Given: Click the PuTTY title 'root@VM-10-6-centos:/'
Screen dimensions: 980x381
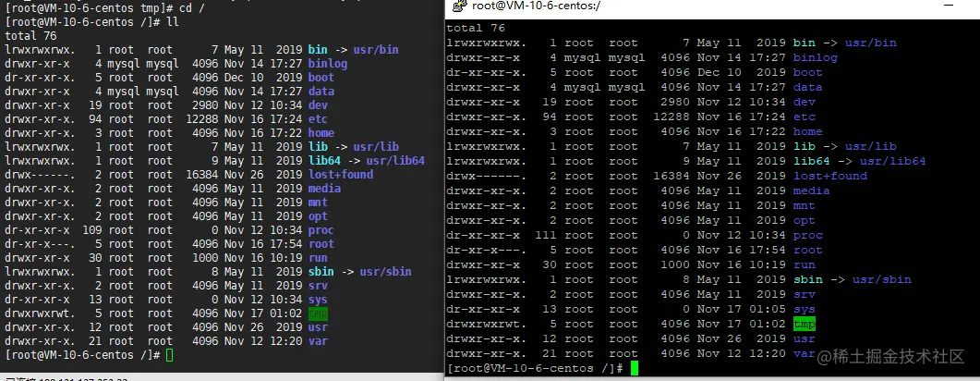Looking at the screenshot, I should pyautogui.click(x=537, y=6).
